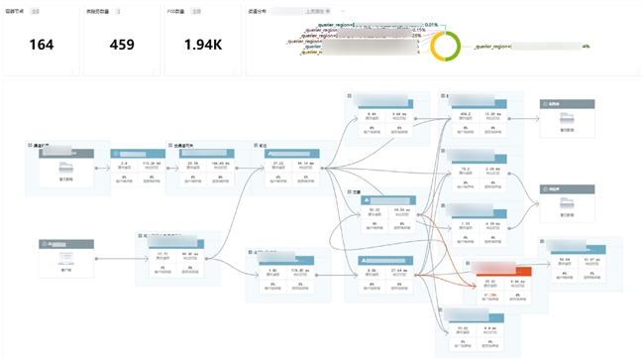
Task: Click the 164 container count value
Action: (42, 45)
